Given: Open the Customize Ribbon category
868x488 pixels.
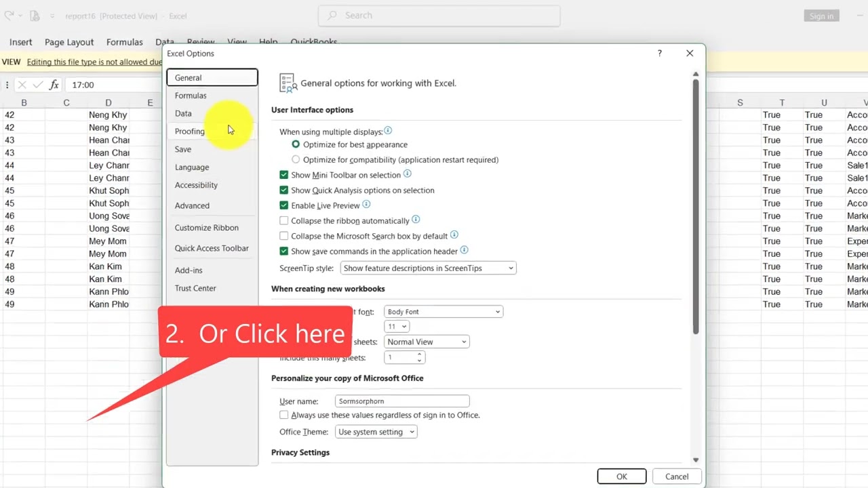Looking at the screenshot, I should (x=212, y=228).
